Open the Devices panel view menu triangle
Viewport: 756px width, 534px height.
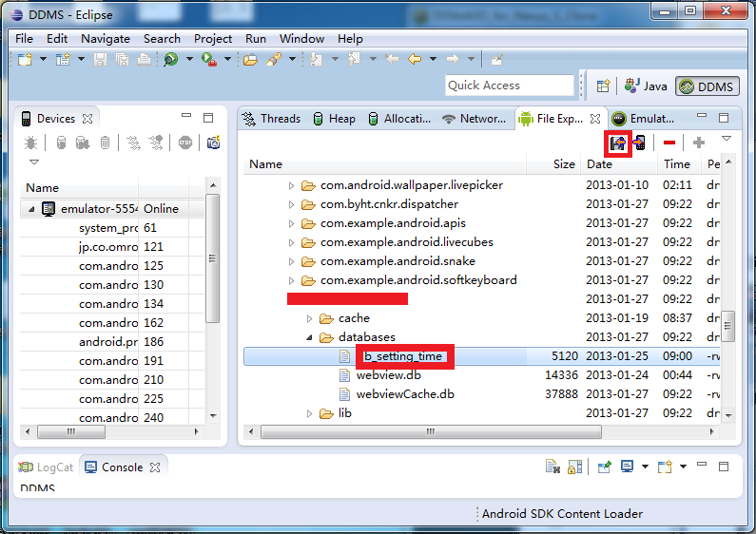click(x=33, y=162)
